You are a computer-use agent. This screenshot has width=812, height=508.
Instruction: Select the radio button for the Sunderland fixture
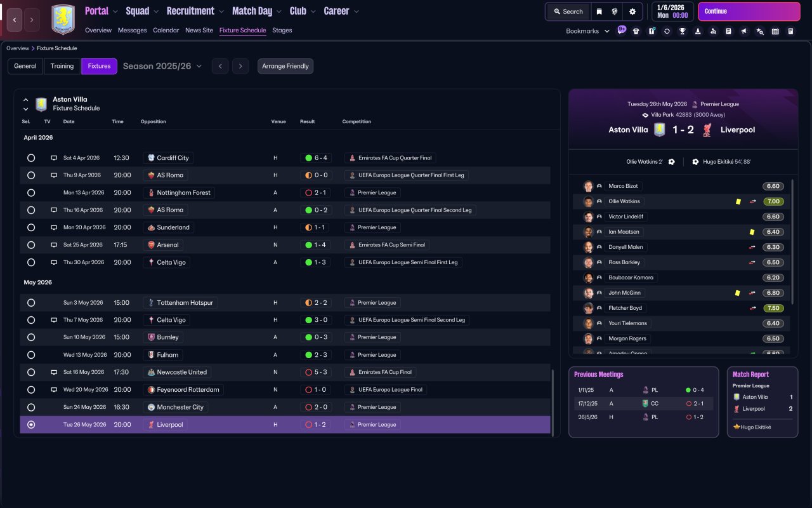pos(31,227)
